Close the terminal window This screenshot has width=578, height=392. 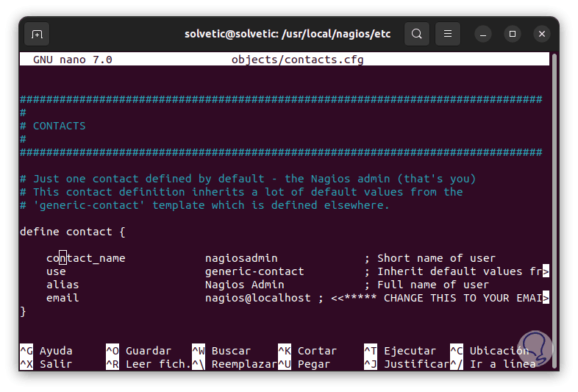[542, 34]
